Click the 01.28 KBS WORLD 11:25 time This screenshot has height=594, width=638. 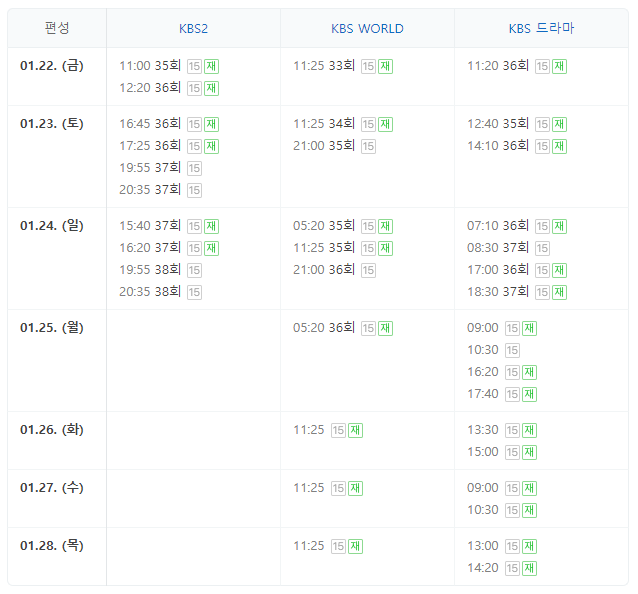pos(309,546)
